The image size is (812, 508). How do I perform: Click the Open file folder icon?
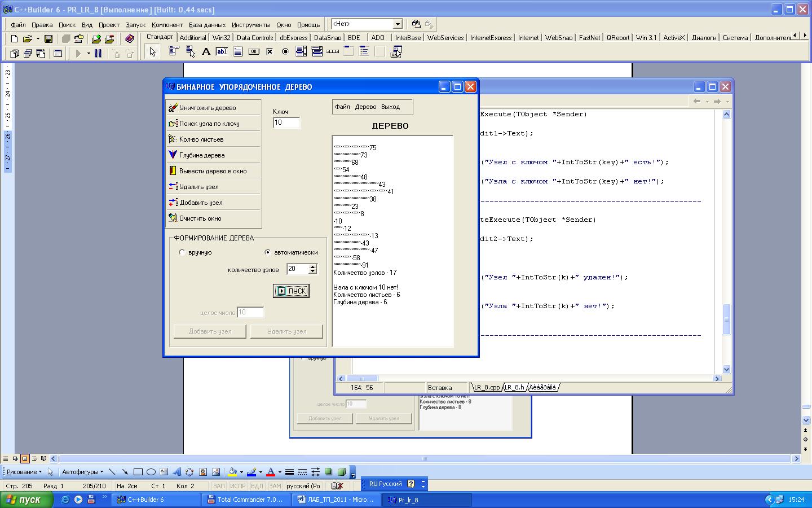click(x=27, y=38)
